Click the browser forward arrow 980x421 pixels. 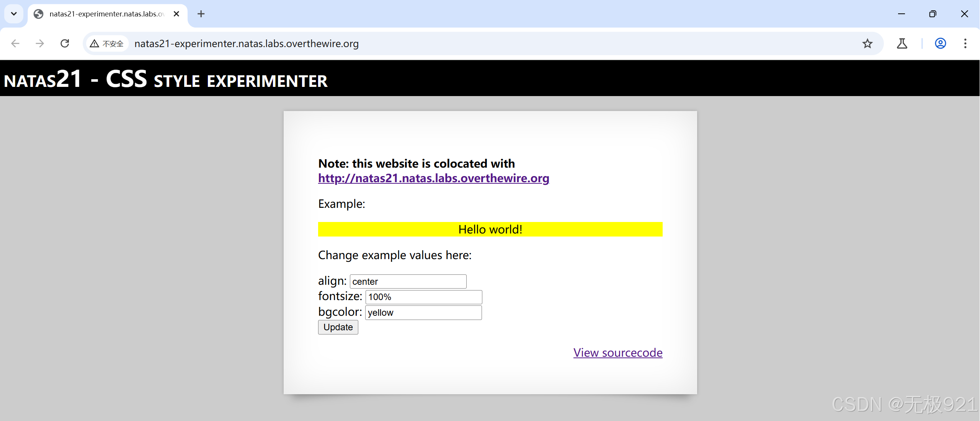[x=40, y=44]
